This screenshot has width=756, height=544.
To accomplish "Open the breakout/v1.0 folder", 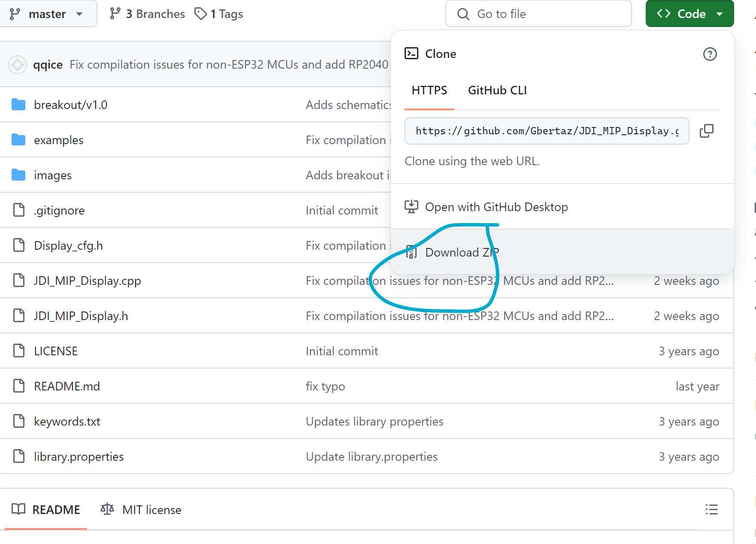I will click(71, 105).
